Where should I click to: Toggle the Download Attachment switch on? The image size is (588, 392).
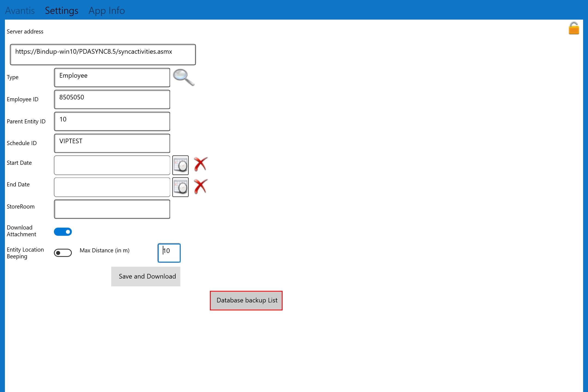tap(63, 231)
